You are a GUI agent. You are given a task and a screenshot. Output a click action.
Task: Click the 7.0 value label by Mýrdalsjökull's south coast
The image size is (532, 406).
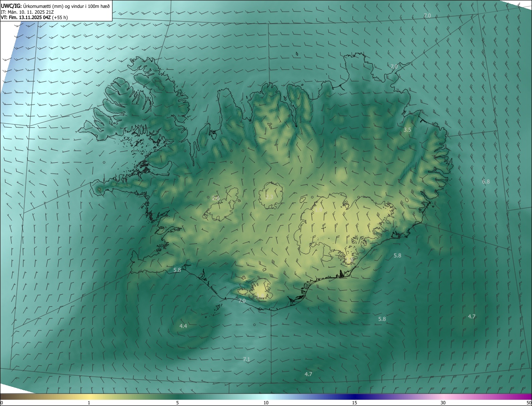click(242, 301)
